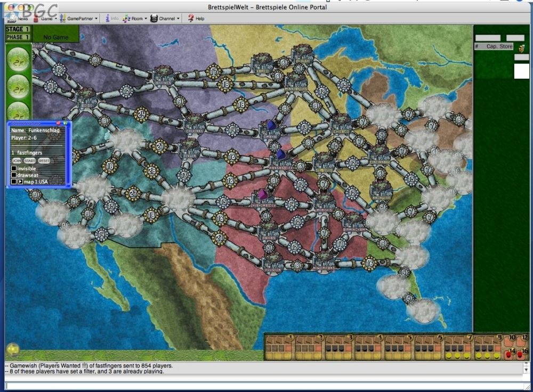The height and width of the screenshot is (392, 533).
Task: Click the START button
Action: point(29,160)
